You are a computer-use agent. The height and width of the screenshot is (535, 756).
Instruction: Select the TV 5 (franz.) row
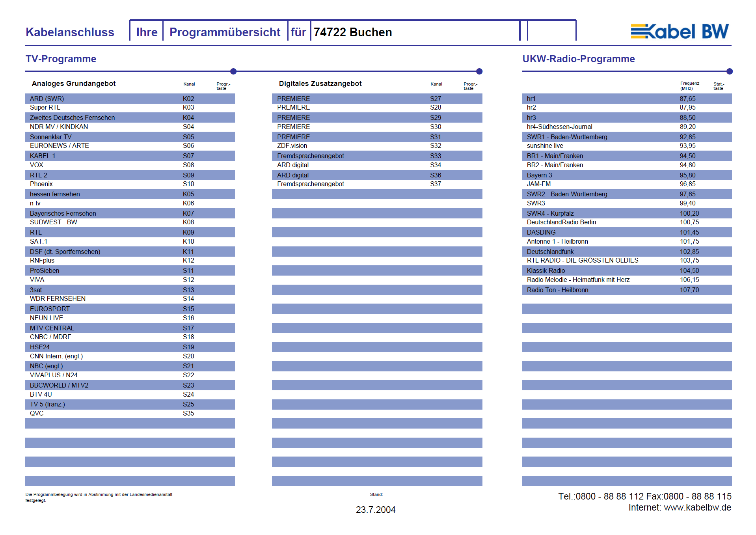[130, 405]
